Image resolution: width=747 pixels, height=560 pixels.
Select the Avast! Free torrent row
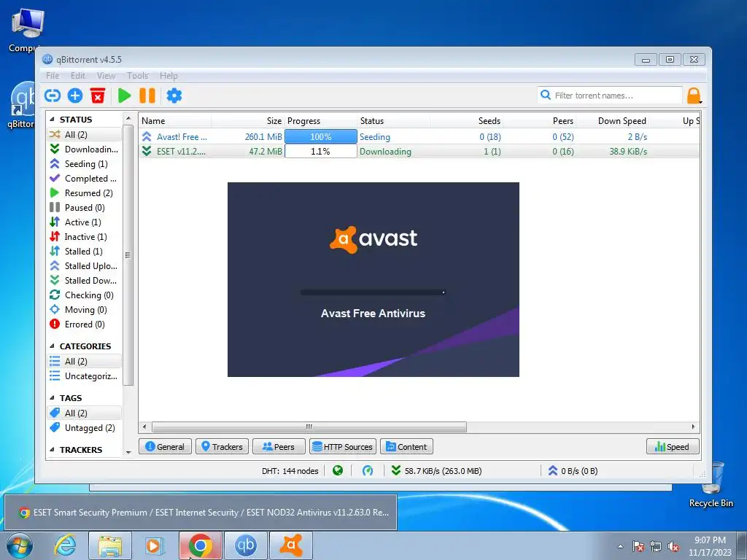[419, 136]
